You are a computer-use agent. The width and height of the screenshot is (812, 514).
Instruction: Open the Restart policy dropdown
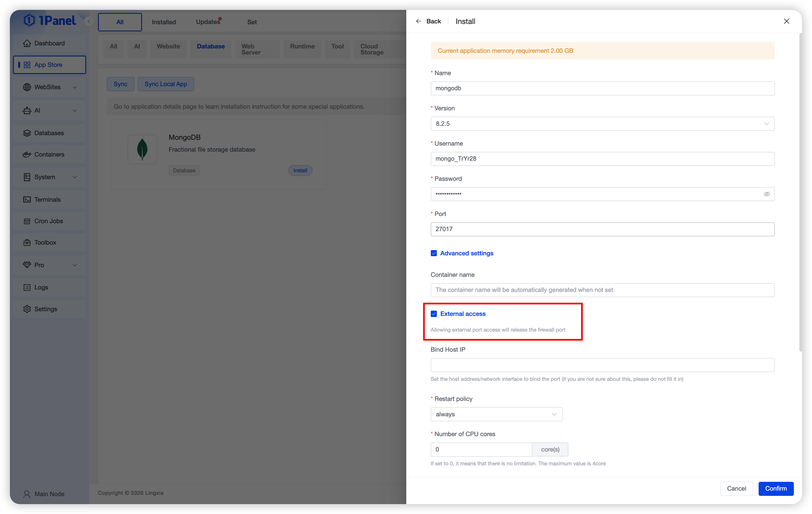(496, 414)
